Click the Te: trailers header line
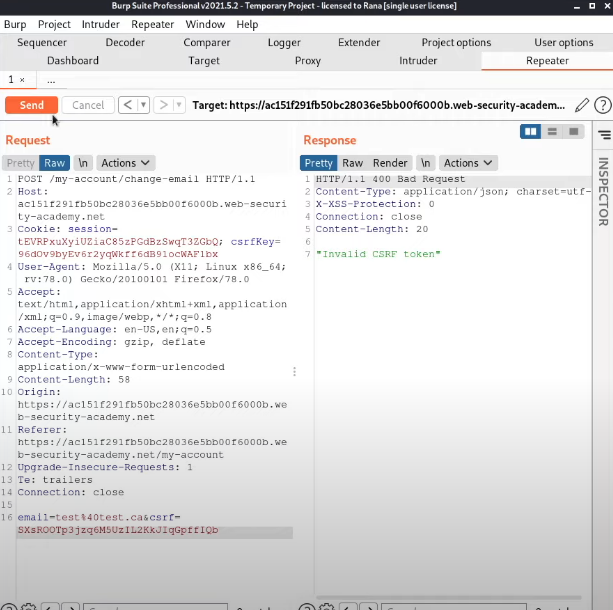613x610 pixels. (x=55, y=480)
